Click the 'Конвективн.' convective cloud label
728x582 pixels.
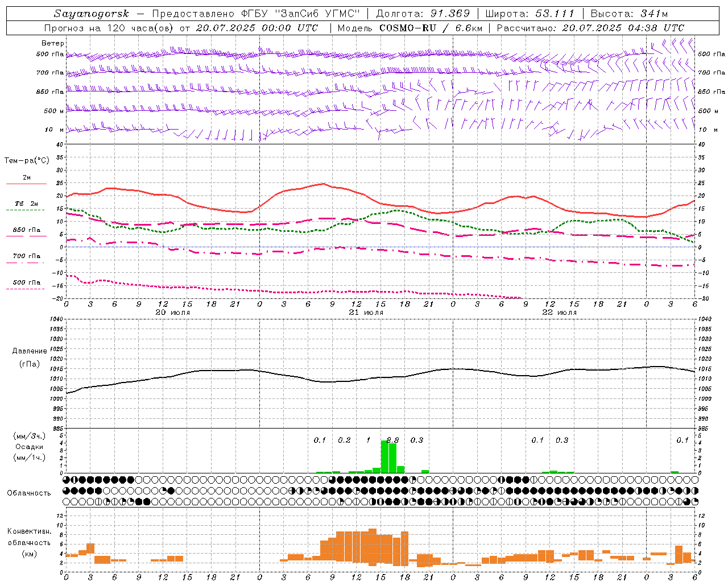click(30, 531)
